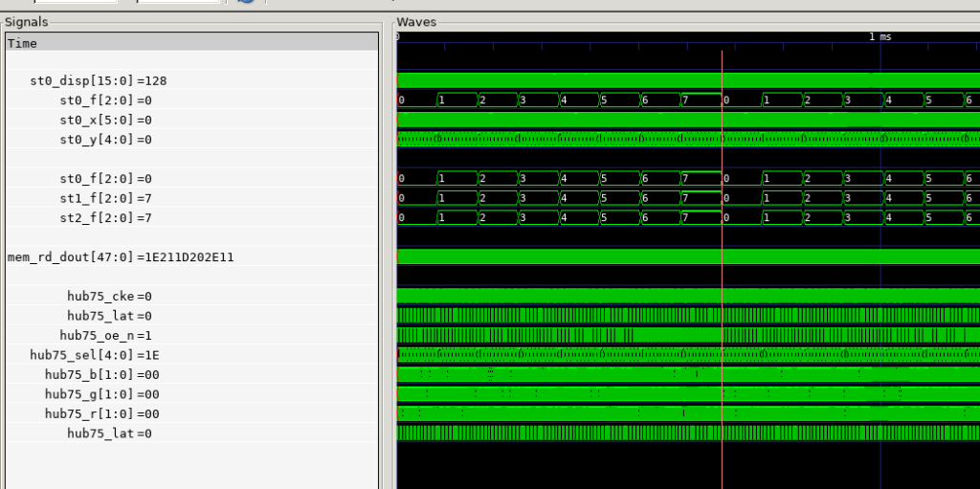Click the hub75_oe_n waveform trace
Screen dimensions: 980x489
pyautogui.click(x=574, y=335)
